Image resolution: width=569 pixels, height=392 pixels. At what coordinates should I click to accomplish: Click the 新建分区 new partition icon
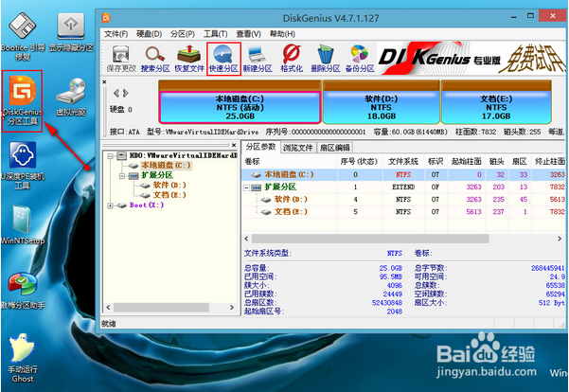click(x=258, y=58)
